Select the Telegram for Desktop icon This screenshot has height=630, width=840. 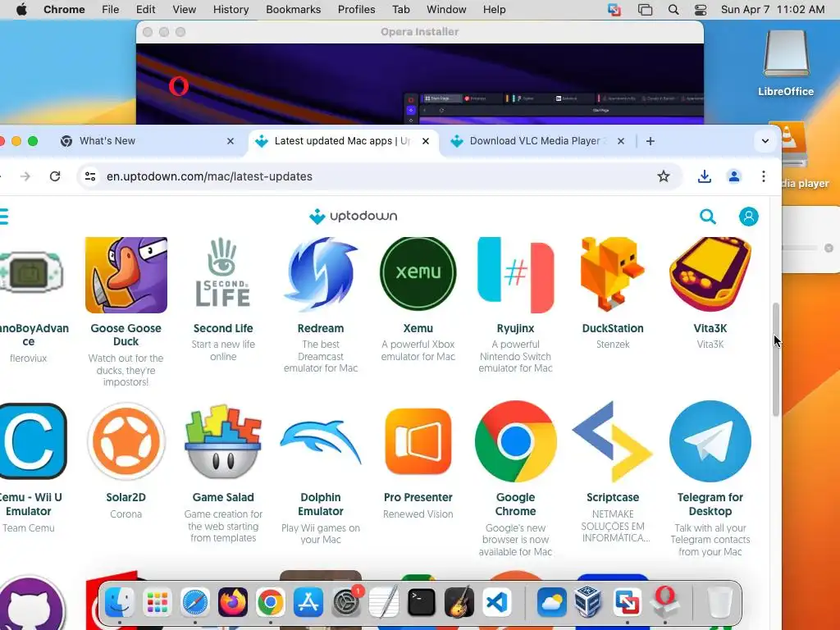click(x=710, y=441)
